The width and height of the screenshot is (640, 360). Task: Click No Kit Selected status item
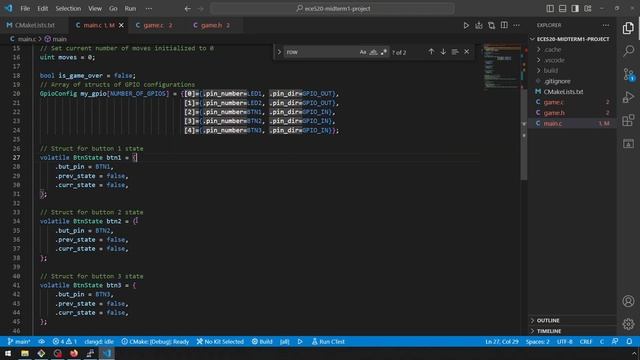(220, 342)
